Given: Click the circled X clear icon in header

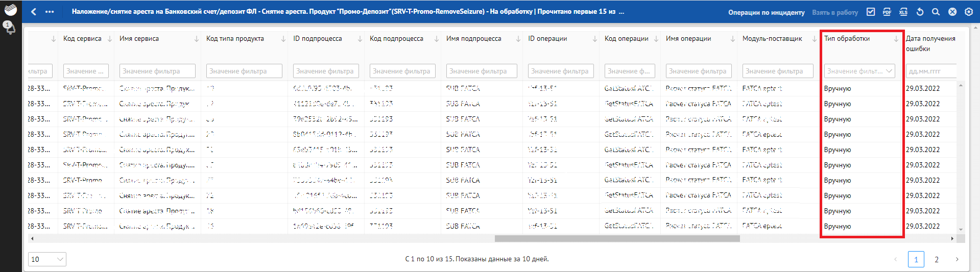Looking at the screenshot, I should [952, 12].
